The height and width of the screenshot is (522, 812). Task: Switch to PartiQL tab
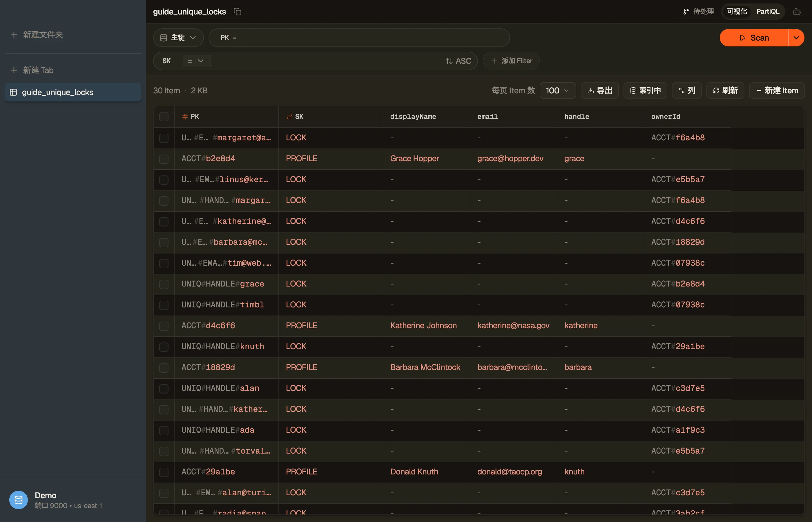coord(768,12)
